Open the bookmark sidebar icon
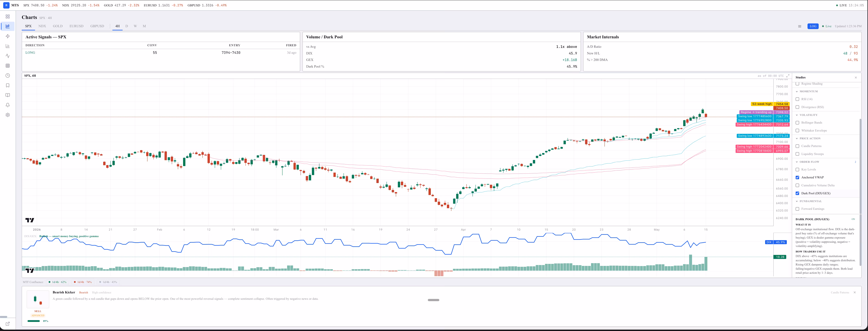 [8, 85]
